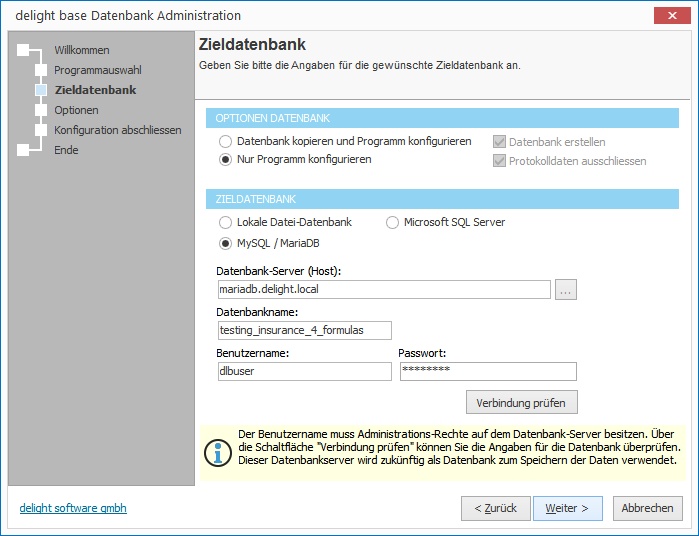
Task: Choose 'Nur Programm konfigurieren' radio button
Action: click(x=226, y=159)
